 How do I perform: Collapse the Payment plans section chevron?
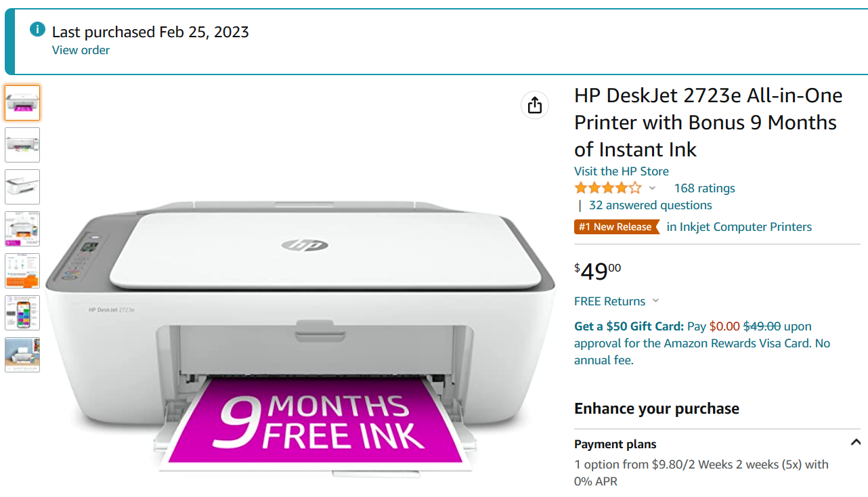(855, 443)
